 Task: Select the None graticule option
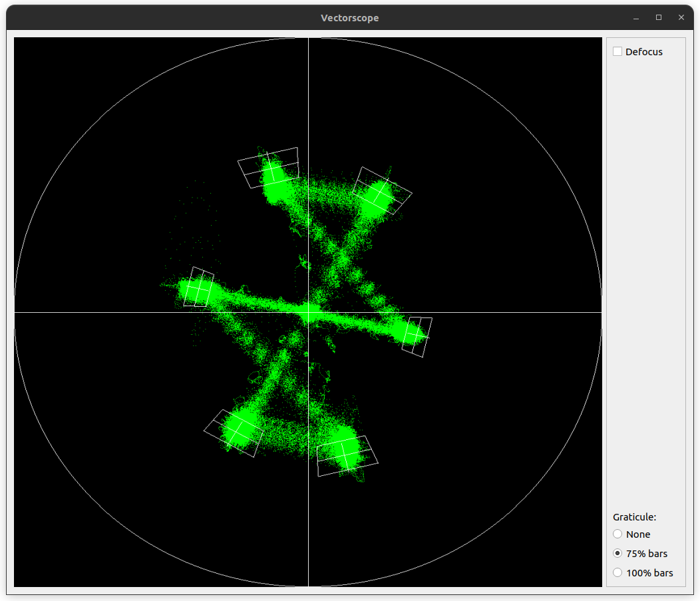click(x=617, y=534)
